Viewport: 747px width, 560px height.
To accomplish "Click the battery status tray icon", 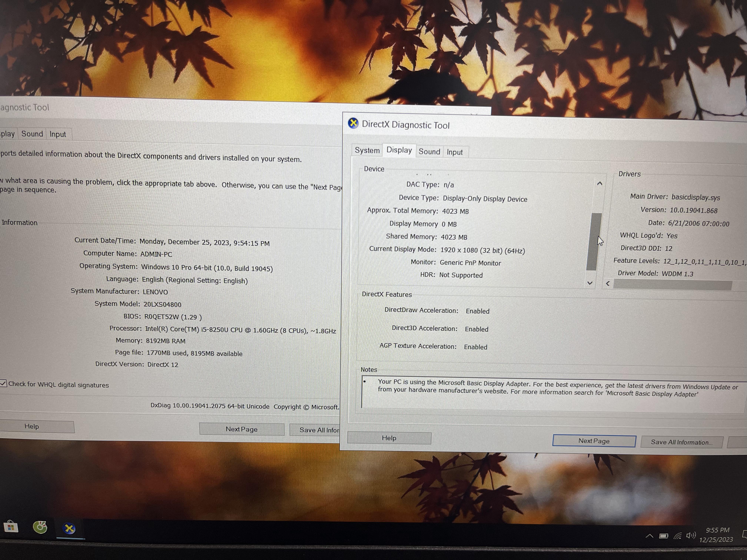I will click(x=663, y=536).
